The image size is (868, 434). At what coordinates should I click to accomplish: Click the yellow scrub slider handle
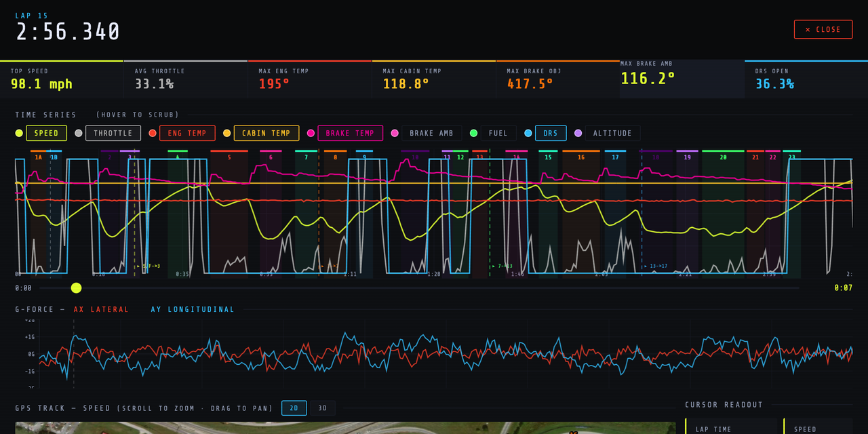[x=76, y=288]
